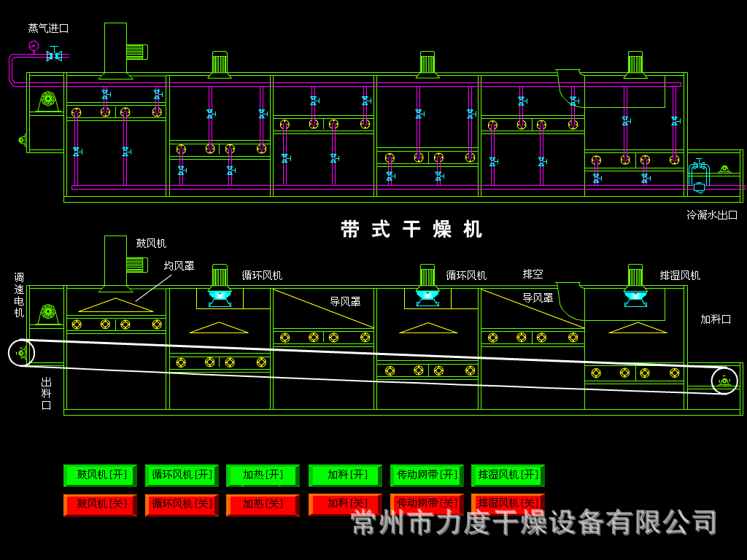Enable exhaust fan with 排湿风机[开]
747x560 pixels.
[508, 475]
